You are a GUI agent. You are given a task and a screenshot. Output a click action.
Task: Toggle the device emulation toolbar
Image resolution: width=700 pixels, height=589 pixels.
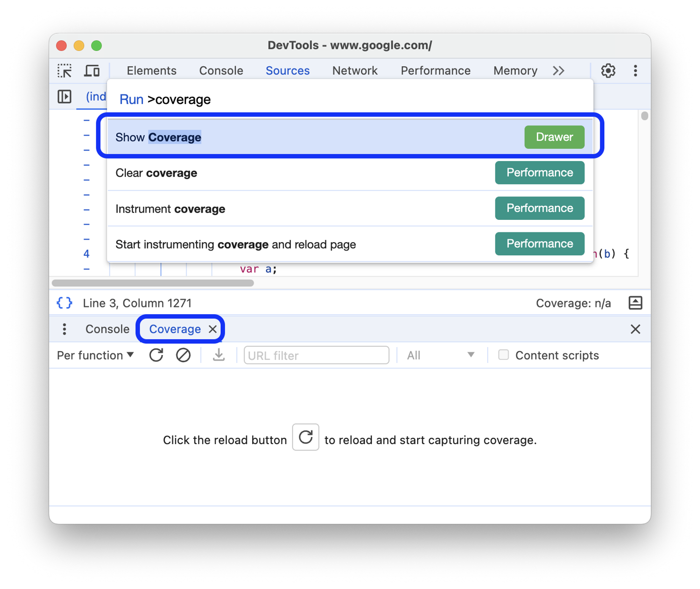click(x=92, y=71)
